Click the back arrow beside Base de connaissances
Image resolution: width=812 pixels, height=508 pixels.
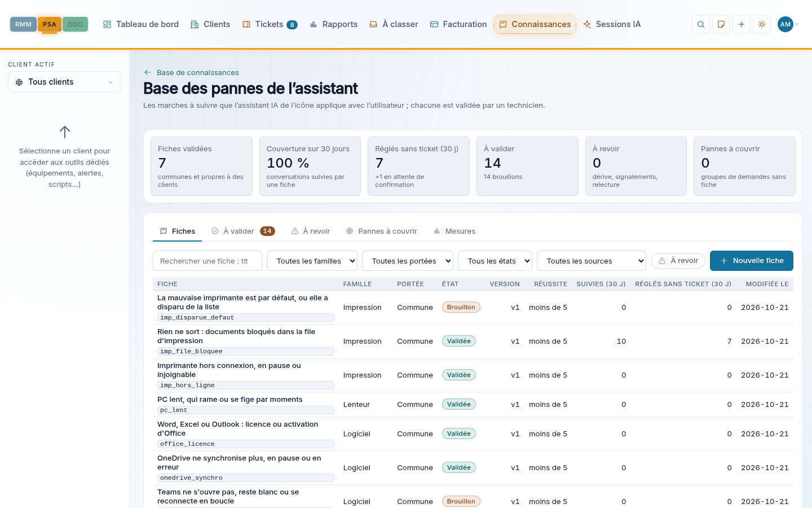148,72
